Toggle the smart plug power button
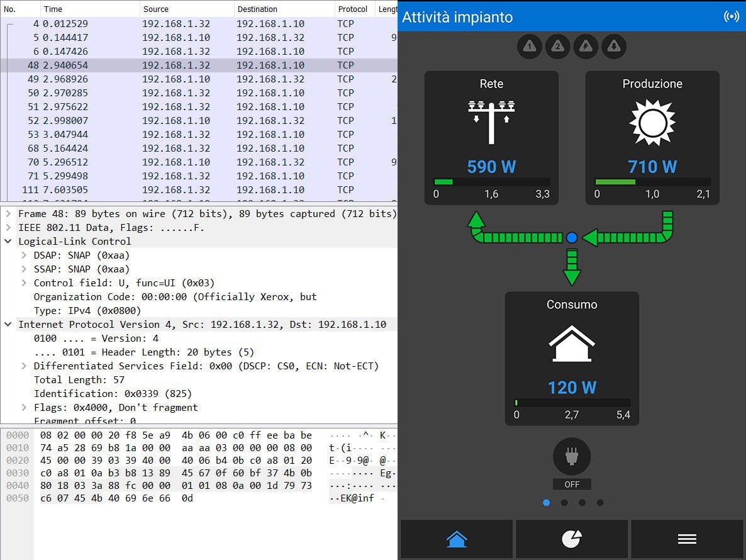 (x=572, y=457)
